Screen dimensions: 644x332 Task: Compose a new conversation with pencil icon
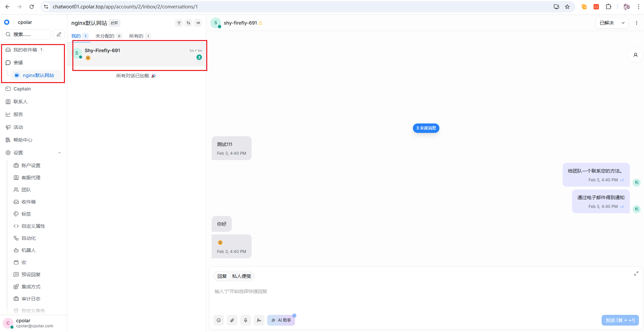(x=59, y=34)
